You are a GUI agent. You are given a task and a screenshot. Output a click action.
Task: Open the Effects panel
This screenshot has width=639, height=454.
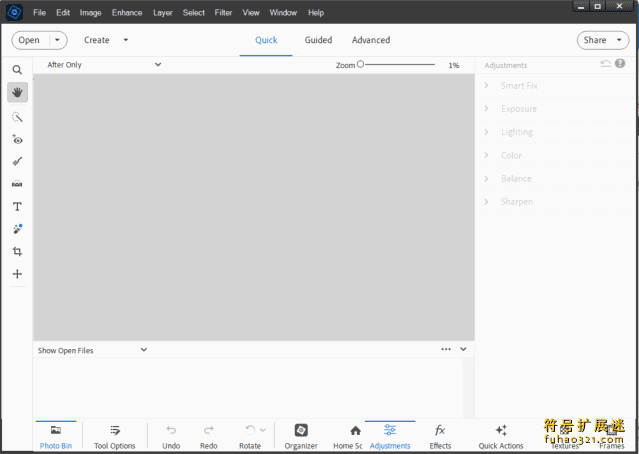(440, 436)
